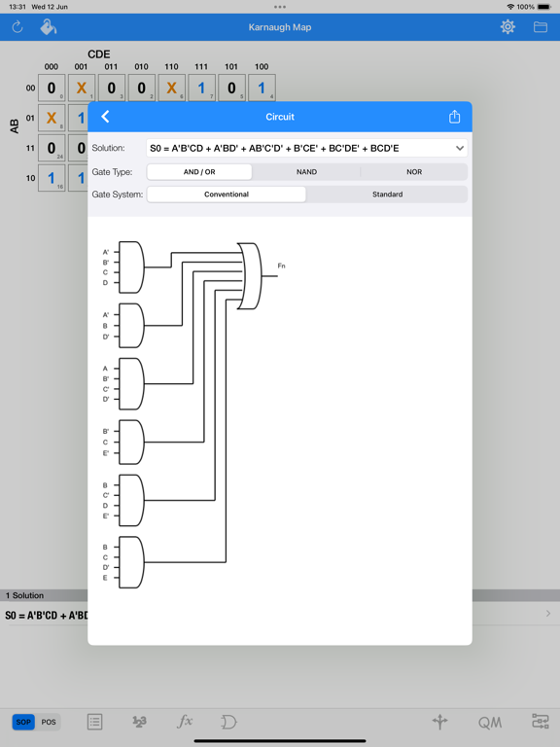
Task: Open the truth table list icon
Action: pos(94,722)
